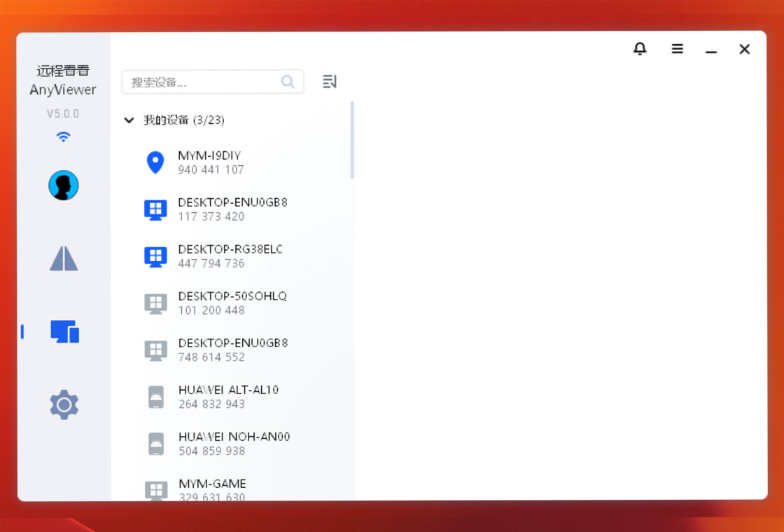Click the Wi-Fi connection status icon

[64, 136]
